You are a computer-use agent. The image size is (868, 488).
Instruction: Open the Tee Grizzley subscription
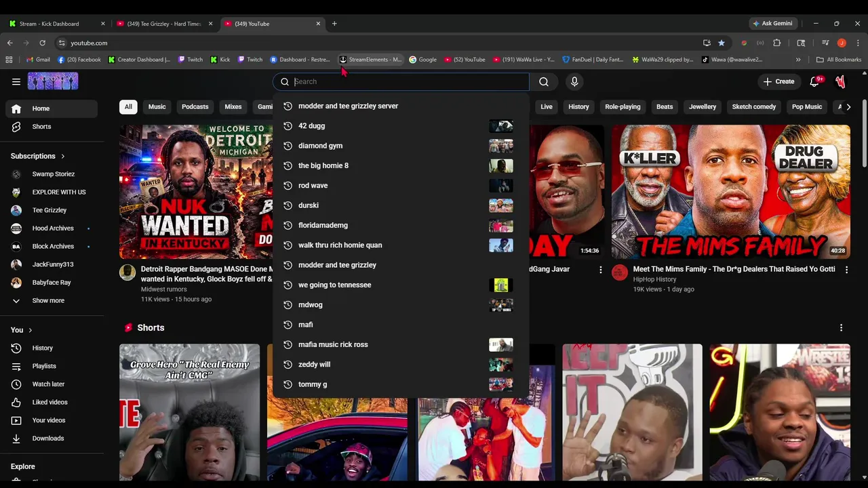pyautogui.click(x=52, y=211)
